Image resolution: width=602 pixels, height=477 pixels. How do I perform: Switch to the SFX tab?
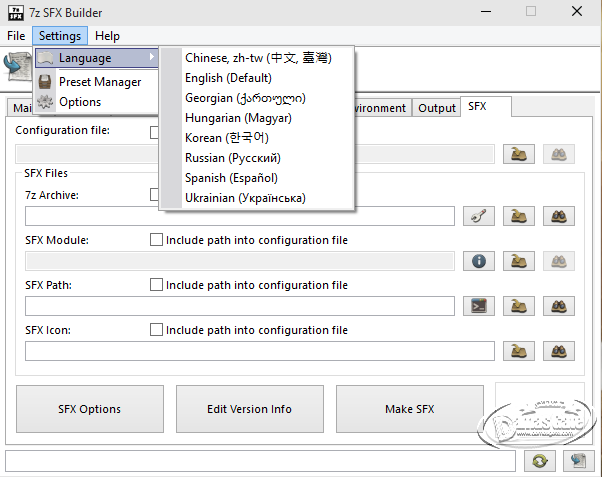click(485, 106)
